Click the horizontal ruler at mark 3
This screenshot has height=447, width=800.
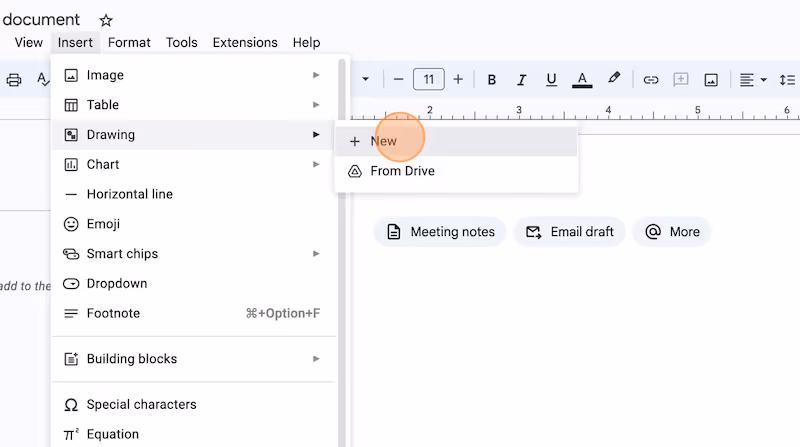point(519,110)
